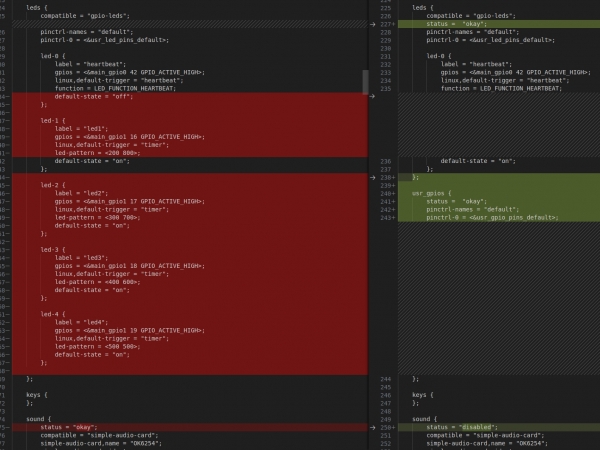The image size is (600, 450).
Task: Click the merge arrow beside the usr_gpios block at line 238
Action: (x=373, y=176)
